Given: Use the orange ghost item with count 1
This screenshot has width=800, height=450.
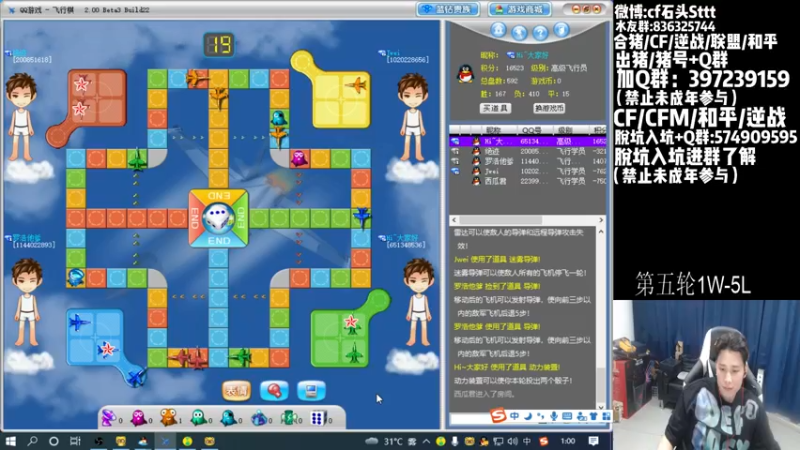Looking at the screenshot, I should point(168,418).
